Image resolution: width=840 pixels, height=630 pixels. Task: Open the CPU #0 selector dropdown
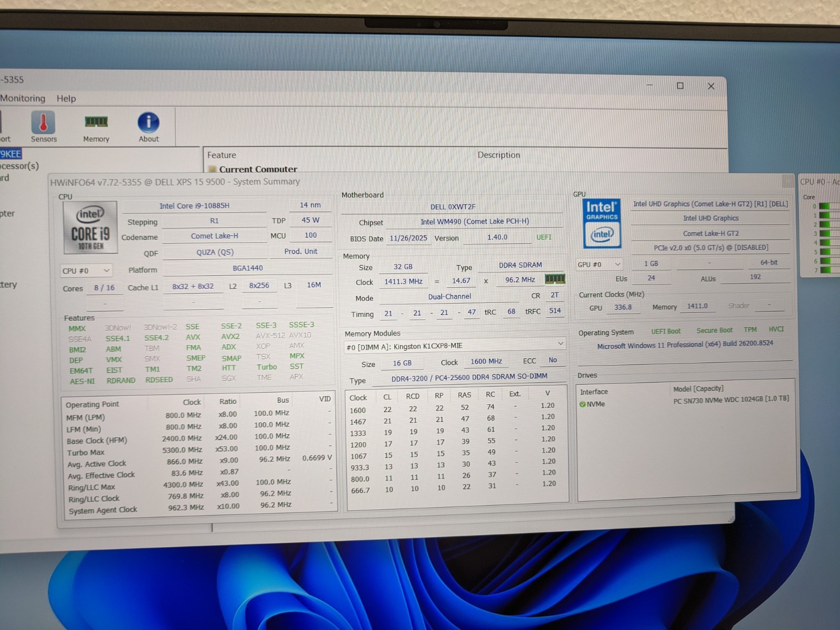(86, 271)
